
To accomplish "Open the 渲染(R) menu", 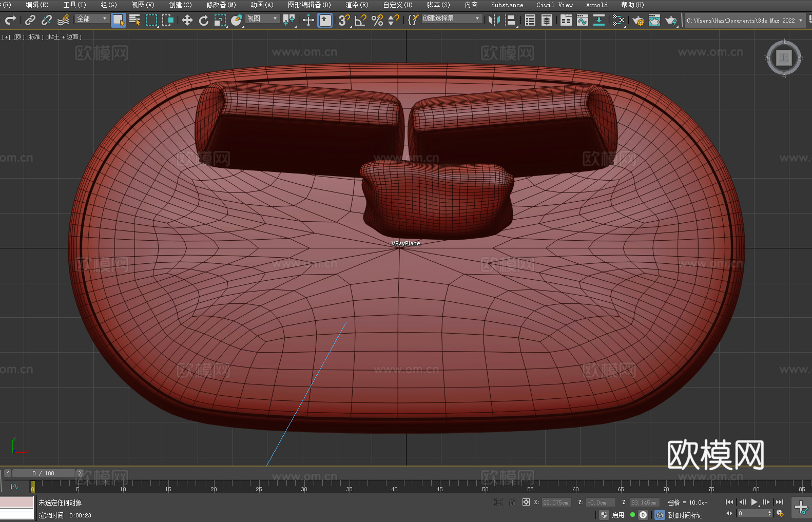I will coord(357,5).
